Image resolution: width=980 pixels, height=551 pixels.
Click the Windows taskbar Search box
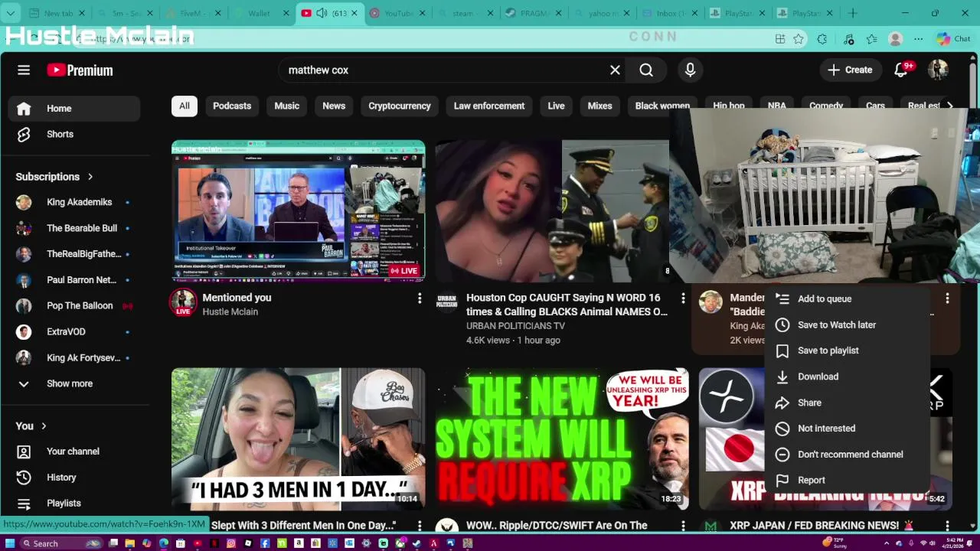61,543
